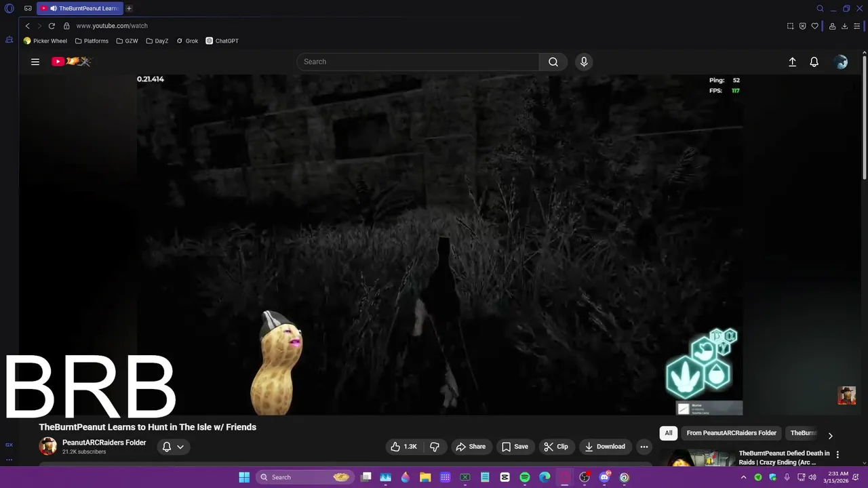Go back to previous page

click(27, 26)
